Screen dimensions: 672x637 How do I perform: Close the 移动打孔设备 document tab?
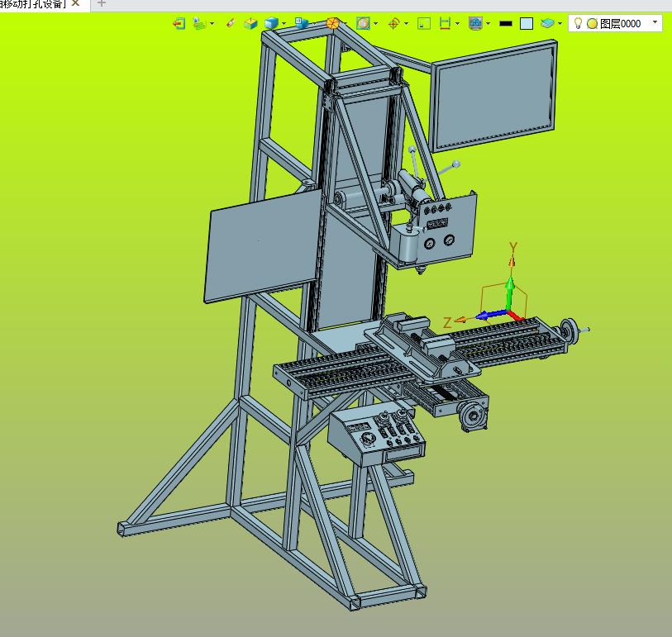tap(75, 3)
